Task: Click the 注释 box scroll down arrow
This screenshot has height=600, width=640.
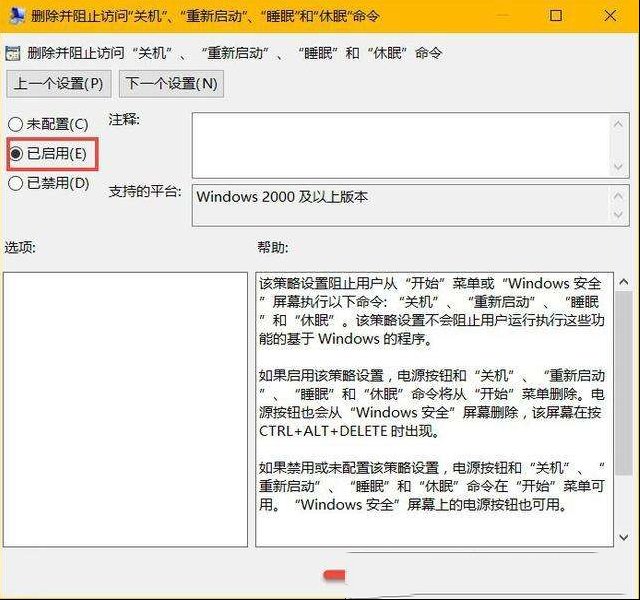Action: pyautogui.click(x=618, y=167)
